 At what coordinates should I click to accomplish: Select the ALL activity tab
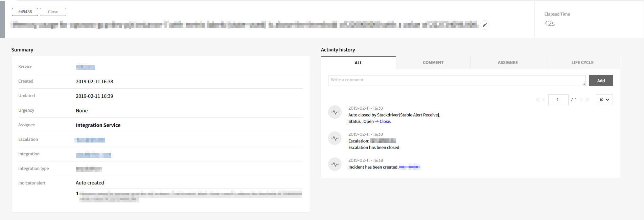coord(358,63)
